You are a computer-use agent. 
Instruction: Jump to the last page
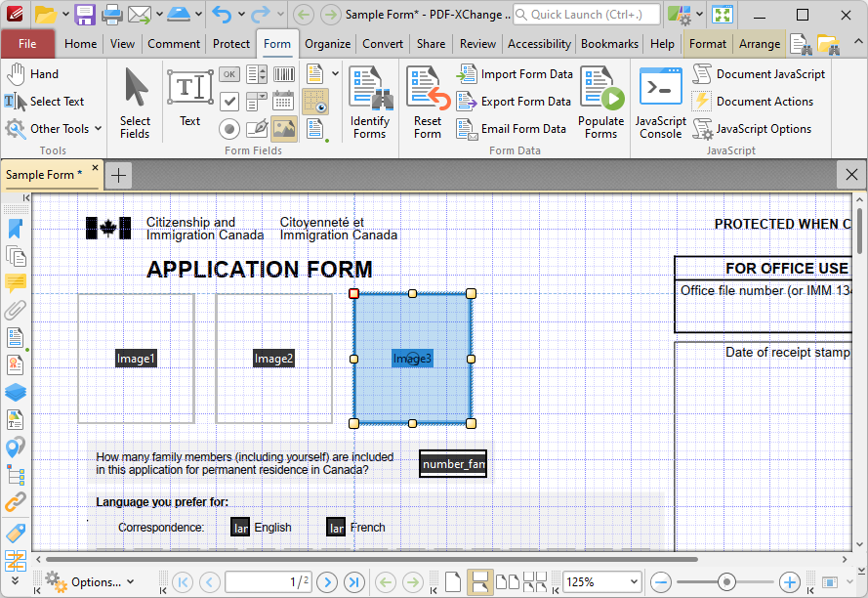coord(354,582)
